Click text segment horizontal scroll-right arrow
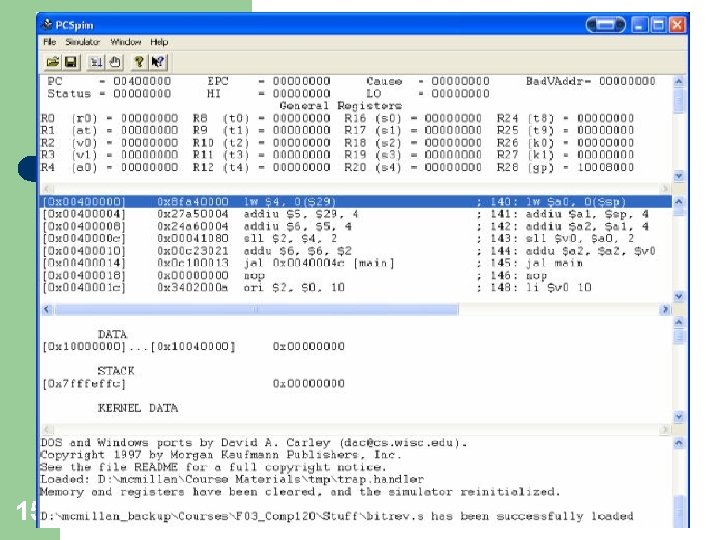720x540 pixels. [x=664, y=309]
